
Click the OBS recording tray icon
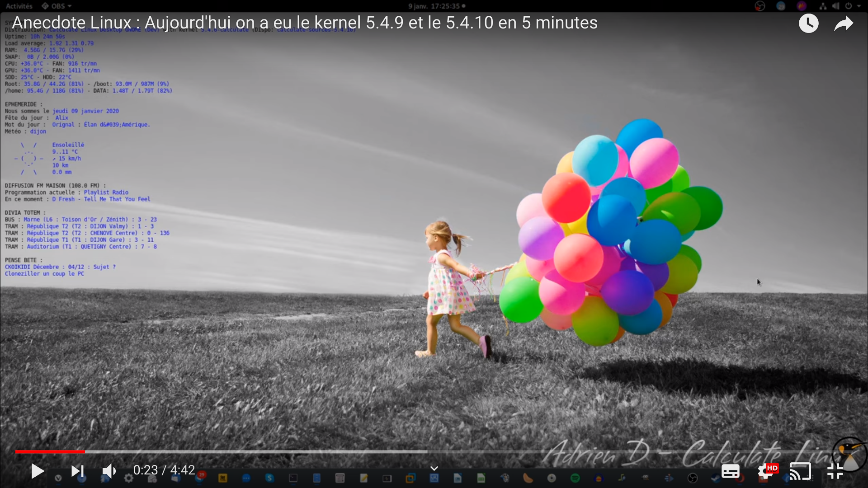[x=760, y=6]
